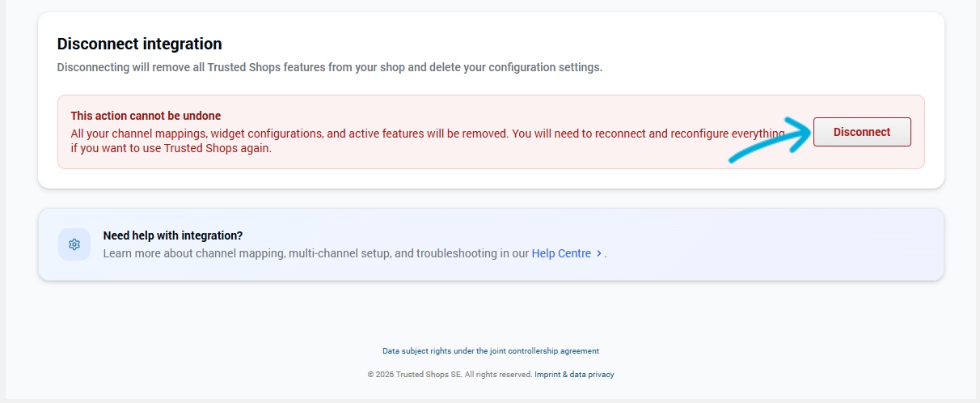Click 'Need help with integration?' heading
Screen dimensions: 980x403
173,235
